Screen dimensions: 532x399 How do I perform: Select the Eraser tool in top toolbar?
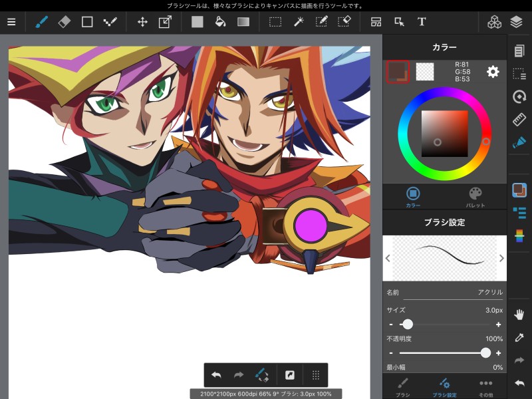(64, 22)
